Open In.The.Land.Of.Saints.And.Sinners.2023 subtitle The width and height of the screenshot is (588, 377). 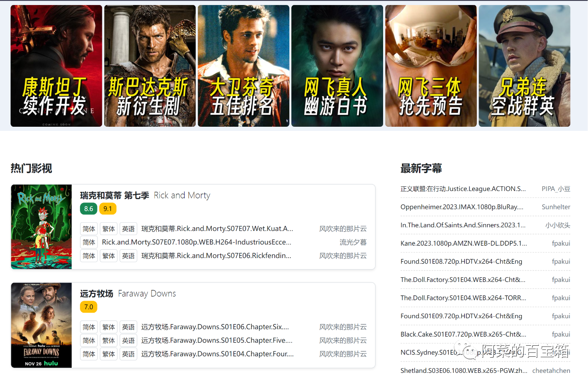463,225
